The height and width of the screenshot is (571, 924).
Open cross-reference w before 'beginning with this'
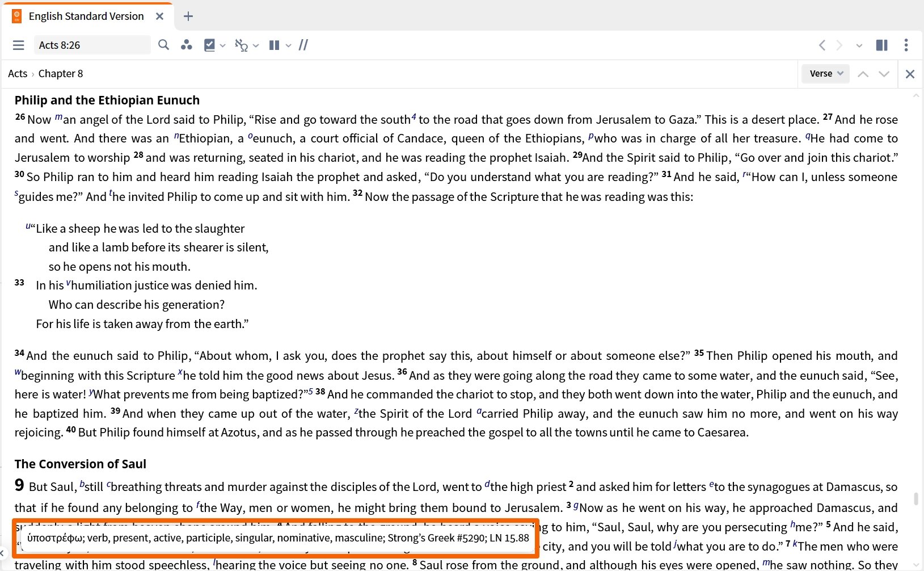[18, 373]
